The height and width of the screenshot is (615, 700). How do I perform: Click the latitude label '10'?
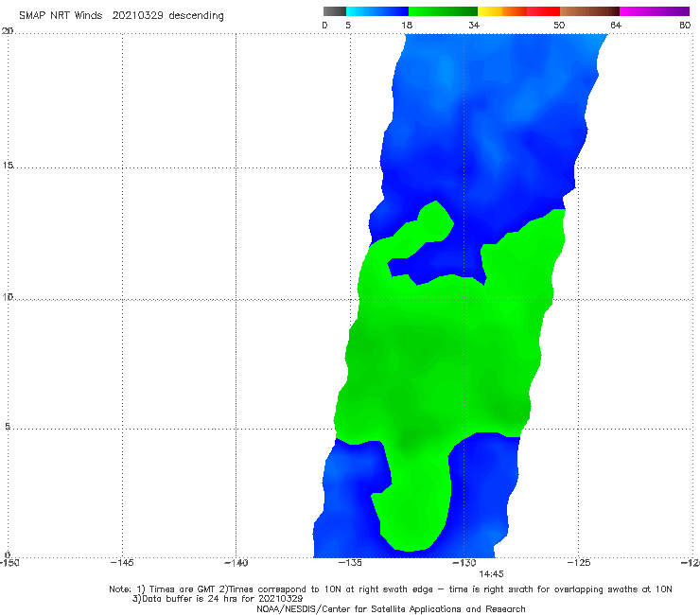(8, 297)
